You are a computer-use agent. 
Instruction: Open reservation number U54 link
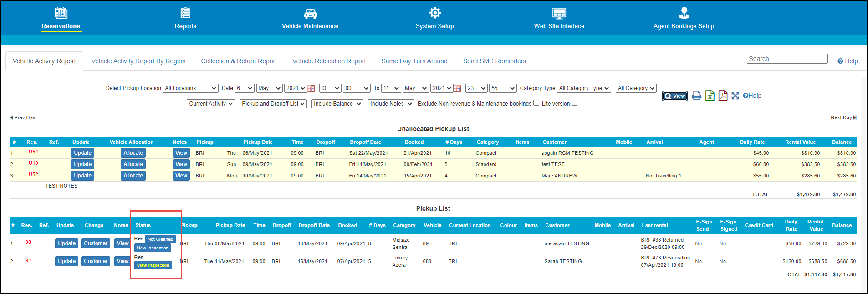click(33, 152)
